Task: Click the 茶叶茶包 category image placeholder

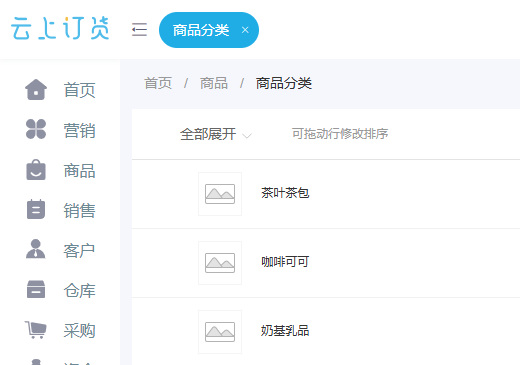Action: click(x=220, y=194)
